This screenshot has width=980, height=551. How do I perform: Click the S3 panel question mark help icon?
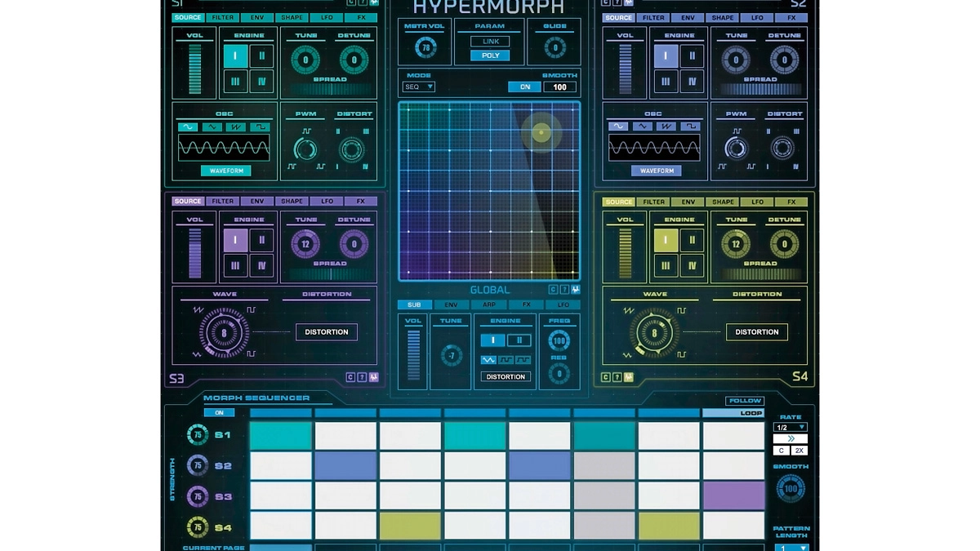click(362, 377)
